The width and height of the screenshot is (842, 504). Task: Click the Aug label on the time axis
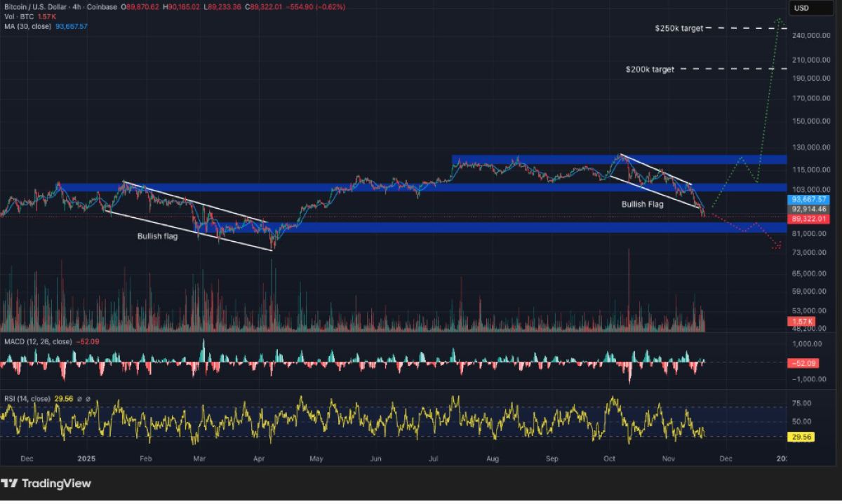pyautogui.click(x=492, y=458)
